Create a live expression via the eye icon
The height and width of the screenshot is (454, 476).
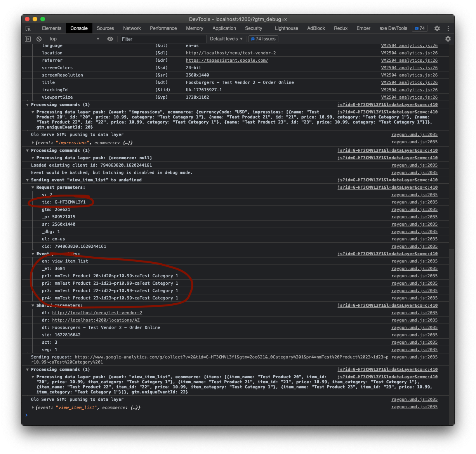tap(110, 39)
